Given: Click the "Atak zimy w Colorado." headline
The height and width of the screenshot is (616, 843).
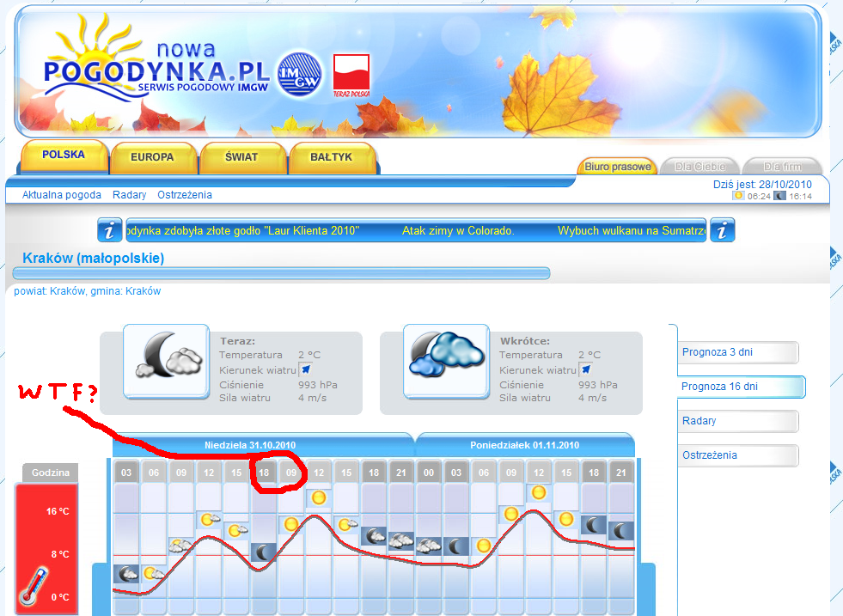Looking at the screenshot, I should point(458,230).
